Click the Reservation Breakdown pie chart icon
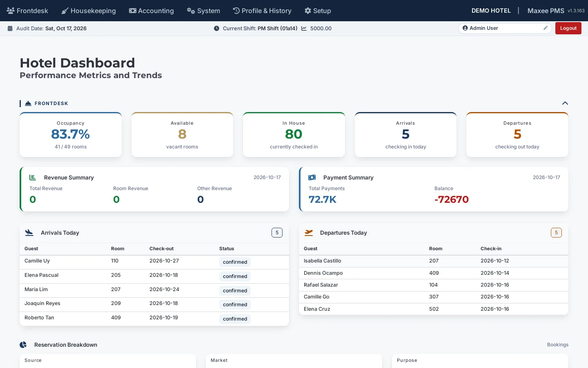Viewport: 588px width, 368px height. (x=23, y=345)
